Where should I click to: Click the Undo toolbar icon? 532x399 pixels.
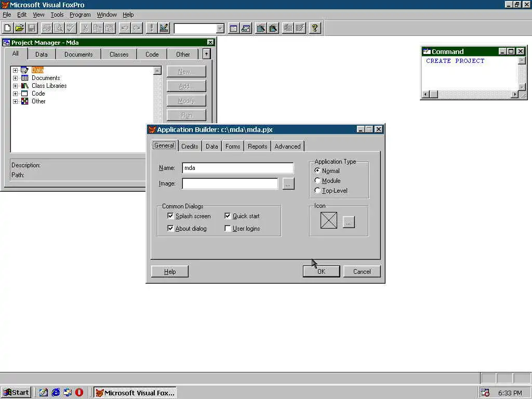(125, 28)
